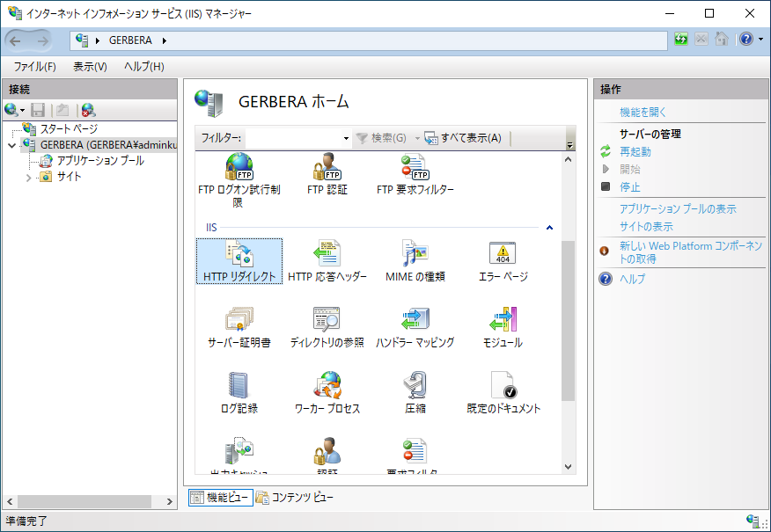This screenshot has width=771, height=532.
Task: Click feature list scroll down arrow
Action: pyautogui.click(x=568, y=467)
